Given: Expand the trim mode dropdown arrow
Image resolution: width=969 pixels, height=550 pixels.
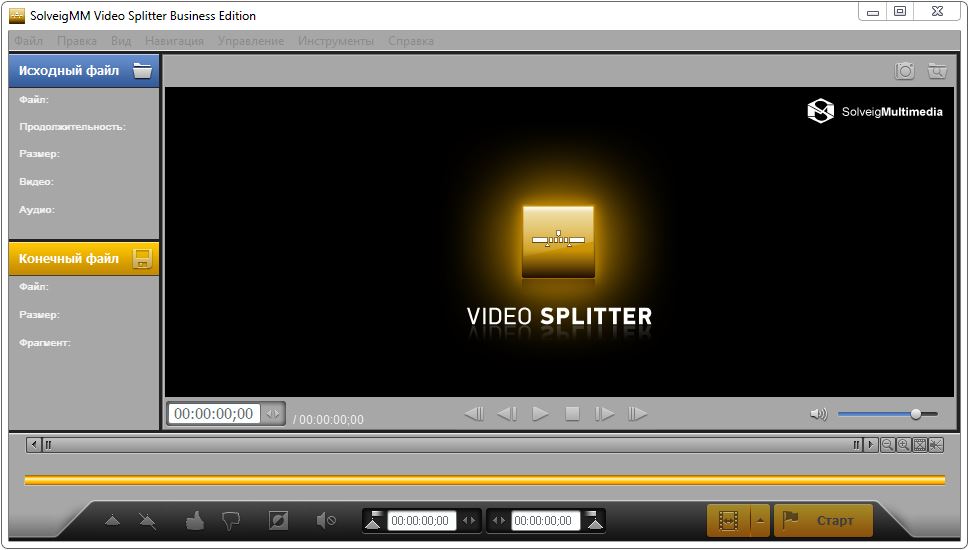Looking at the screenshot, I should [x=760, y=520].
